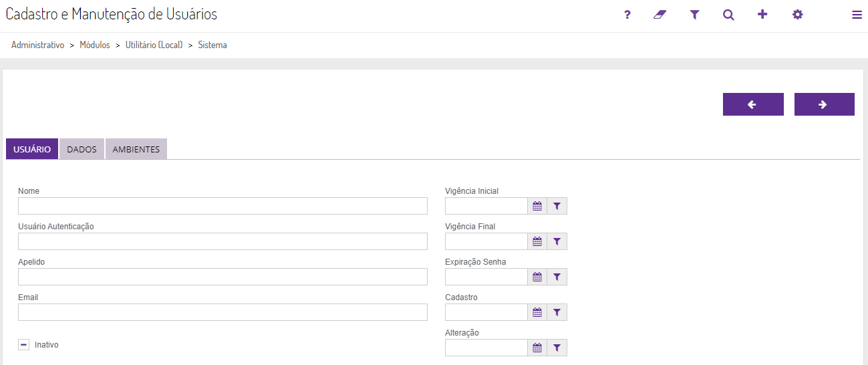Toggle the Inativo checkbox

[x=23, y=345]
